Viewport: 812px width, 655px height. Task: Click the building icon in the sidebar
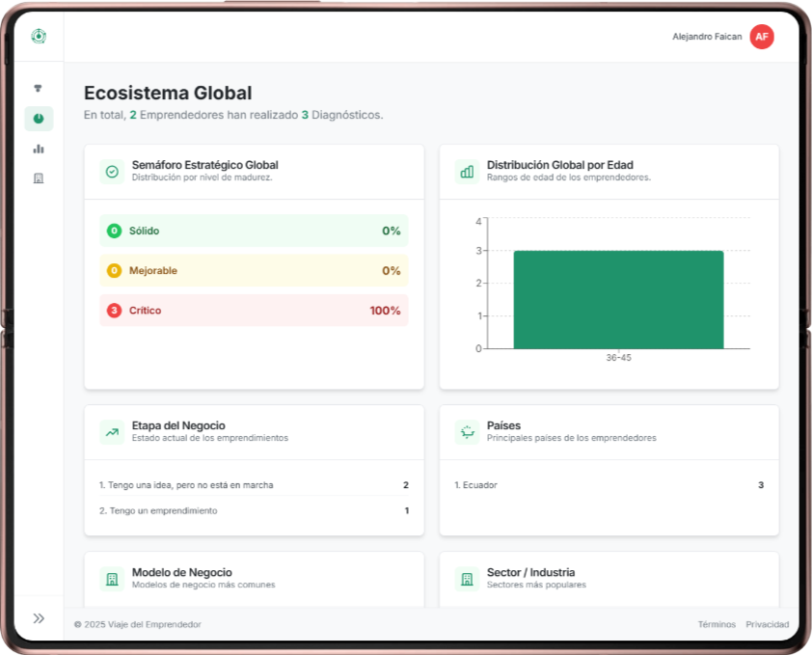tap(39, 177)
